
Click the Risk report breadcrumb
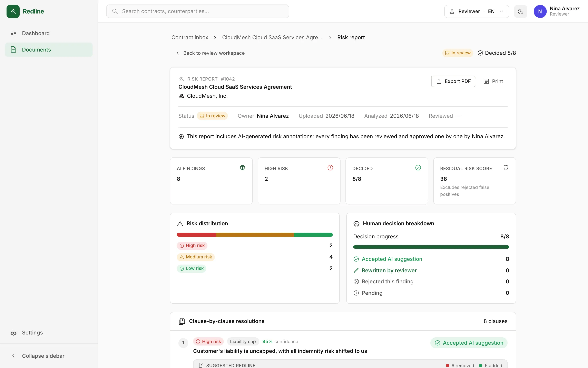[x=351, y=37]
